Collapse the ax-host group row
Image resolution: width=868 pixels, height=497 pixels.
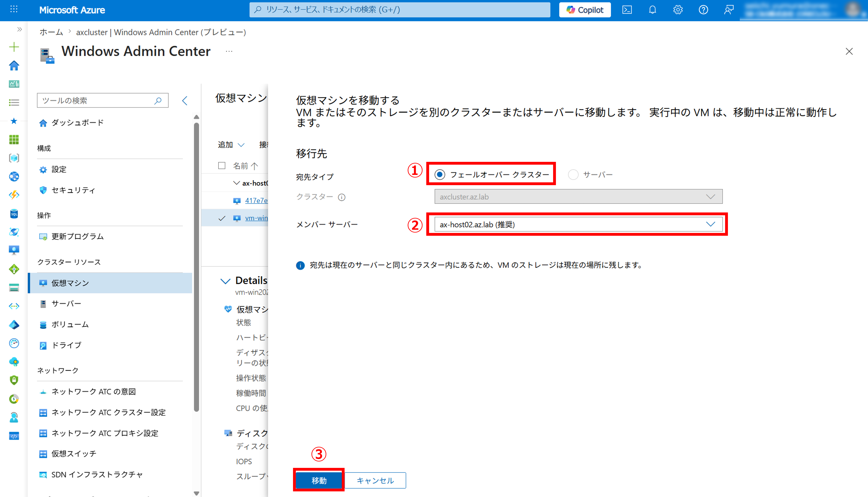[x=236, y=183]
